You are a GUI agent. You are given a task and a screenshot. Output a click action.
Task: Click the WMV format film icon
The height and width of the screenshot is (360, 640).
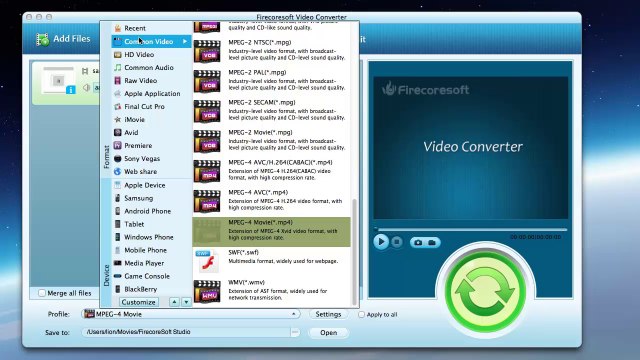pyautogui.click(x=207, y=291)
